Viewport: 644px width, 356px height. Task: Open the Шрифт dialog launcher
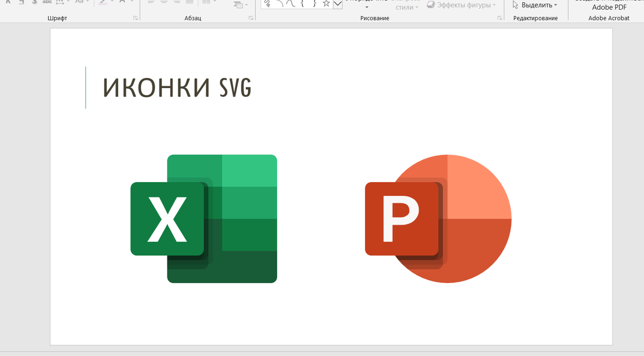point(136,18)
